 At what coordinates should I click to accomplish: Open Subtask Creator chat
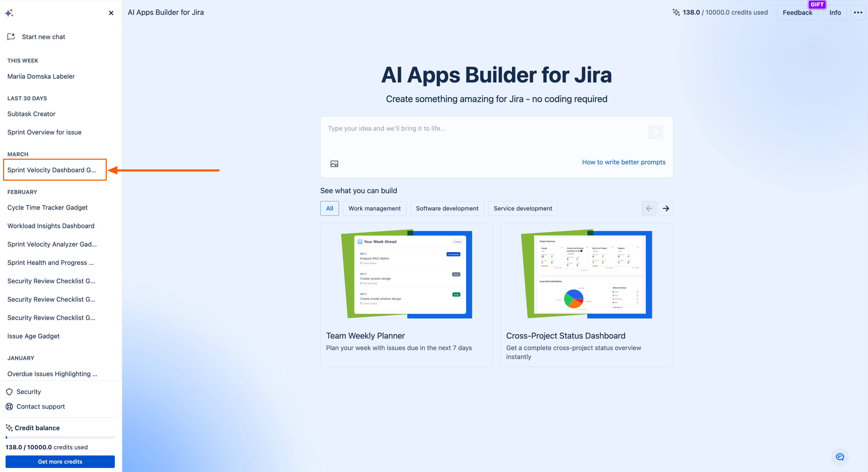coord(31,114)
